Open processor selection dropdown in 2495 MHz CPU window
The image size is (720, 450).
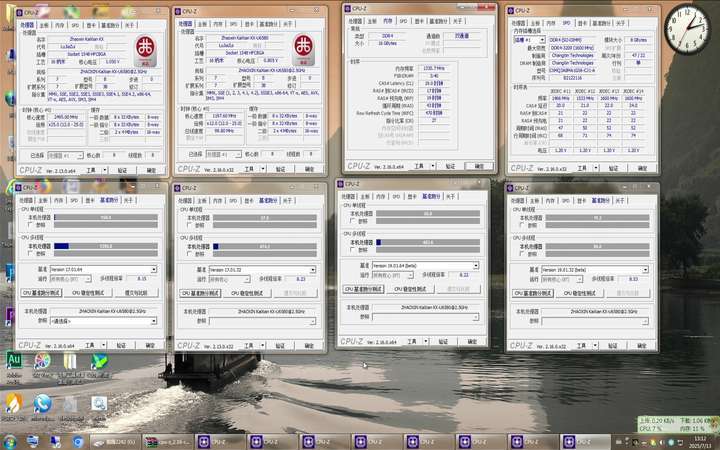coord(65,155)
